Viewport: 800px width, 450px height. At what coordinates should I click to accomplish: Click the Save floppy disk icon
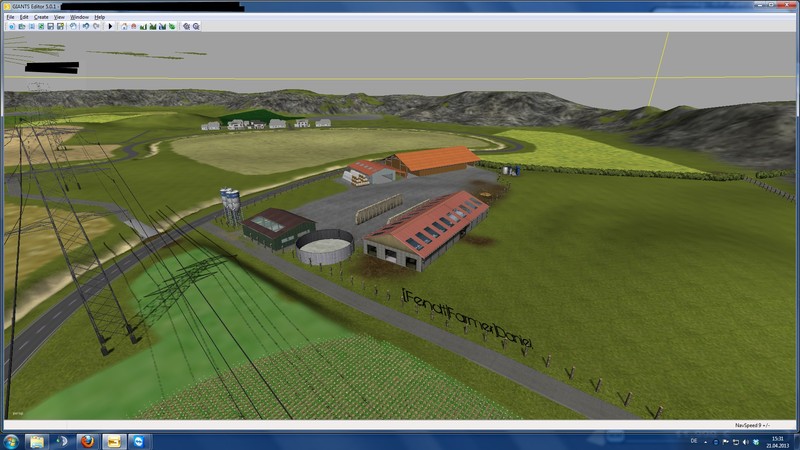point(51,26)
